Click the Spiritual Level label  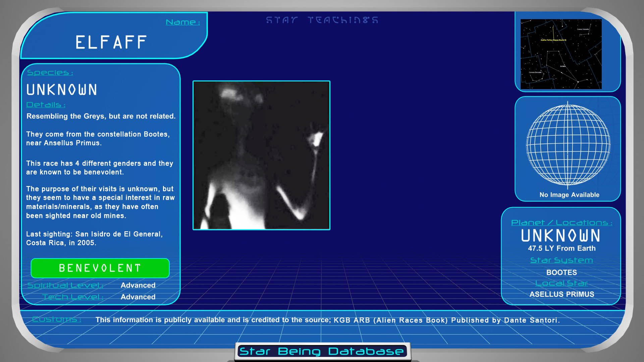(x=65, y=285)
